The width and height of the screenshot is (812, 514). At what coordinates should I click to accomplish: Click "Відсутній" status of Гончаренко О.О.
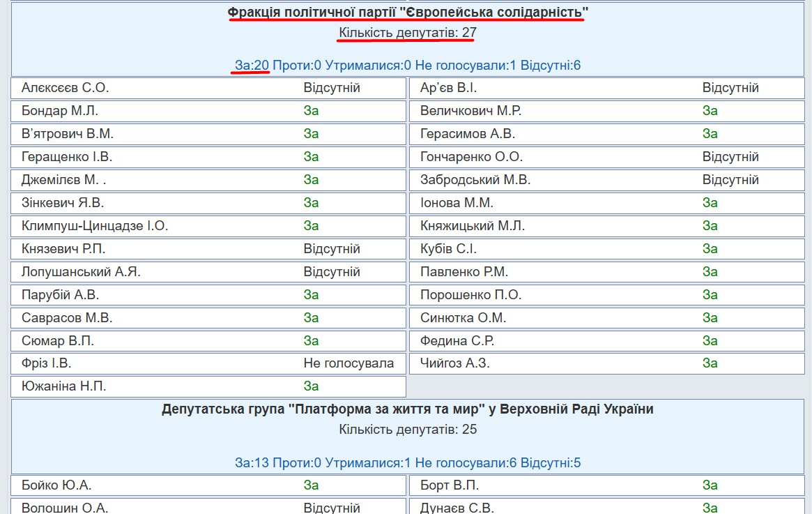tap(730, 156)
